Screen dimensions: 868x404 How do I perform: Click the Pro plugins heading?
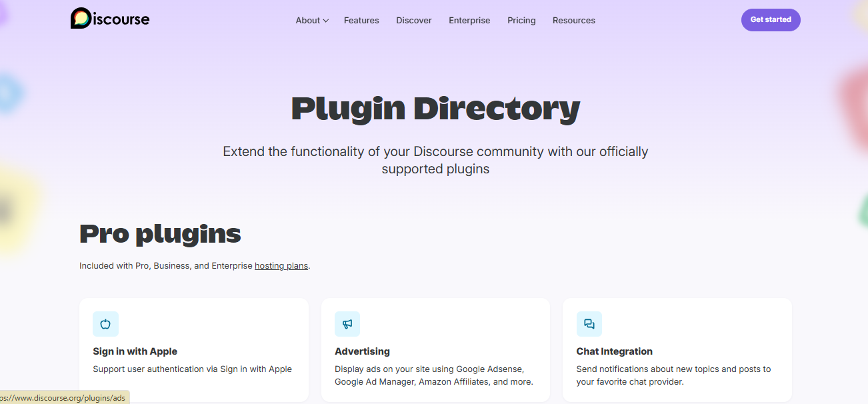click(x=160, y=234)
